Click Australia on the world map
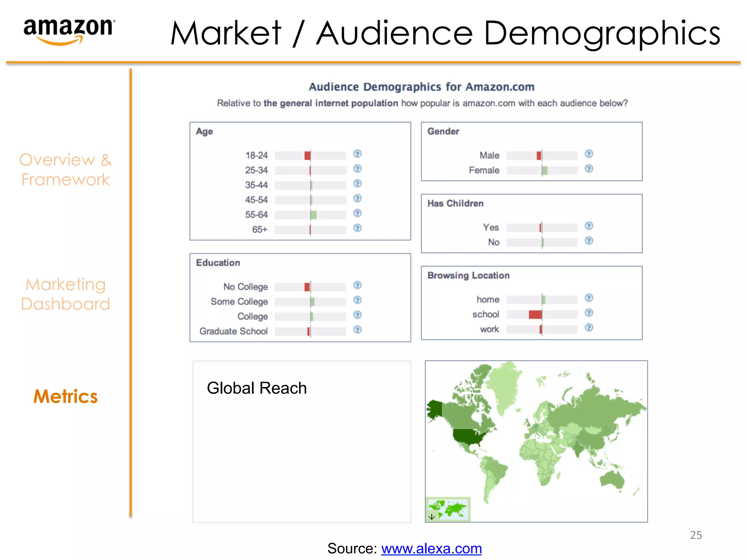747x560 pixels. click(x=612, y=479)
